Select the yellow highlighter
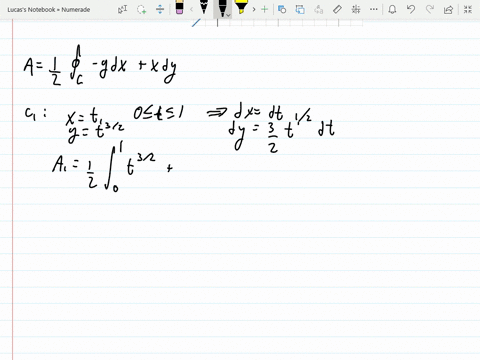This screenshot has height=360, width=480. pos(241,7)
